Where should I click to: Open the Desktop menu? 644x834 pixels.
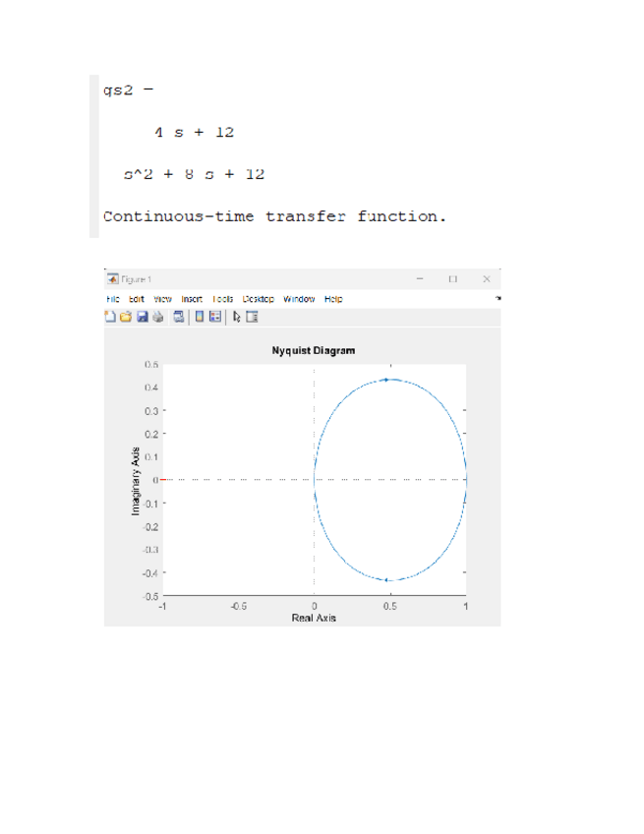tap(258, 299)
